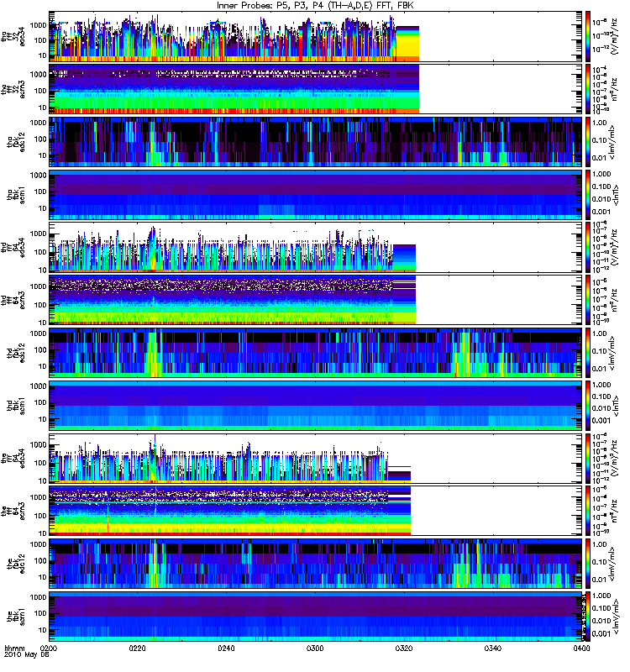Click the nT²/Hz units label of tha scm3
Image resolution: width=630 pixels, height=672 pixels.
click(x=615, y=89)
